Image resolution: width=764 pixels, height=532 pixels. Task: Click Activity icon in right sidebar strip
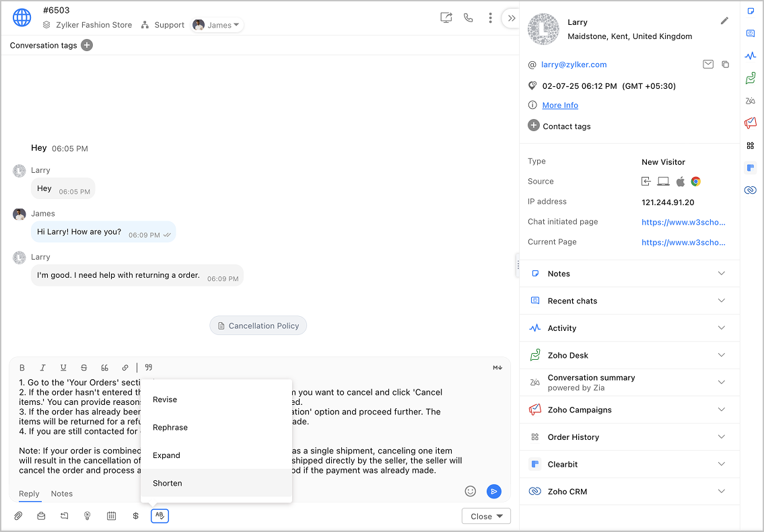click(751, 56)
